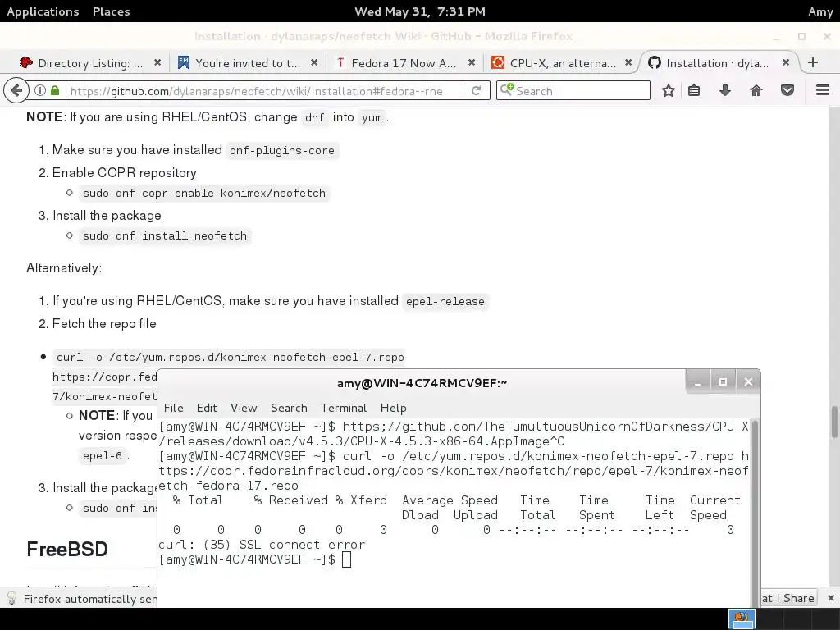Save to Pocket icon in toolbar
The width and height of the screenshot is (840, 630).
[x=787, y=90]
